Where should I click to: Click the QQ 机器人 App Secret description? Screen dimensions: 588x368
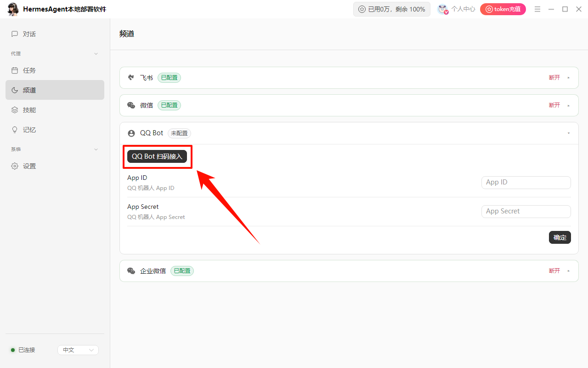[x=156, y=217]
